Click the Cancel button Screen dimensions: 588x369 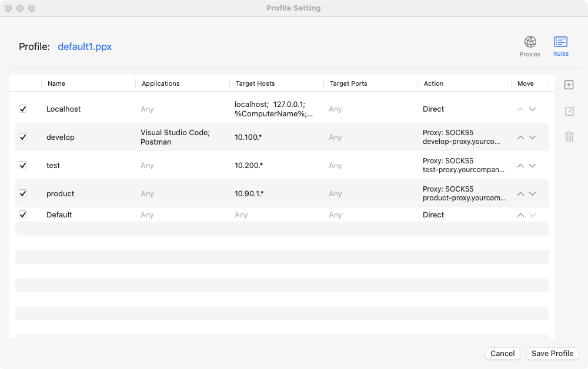pyautogui.click(x=502, y=353)
